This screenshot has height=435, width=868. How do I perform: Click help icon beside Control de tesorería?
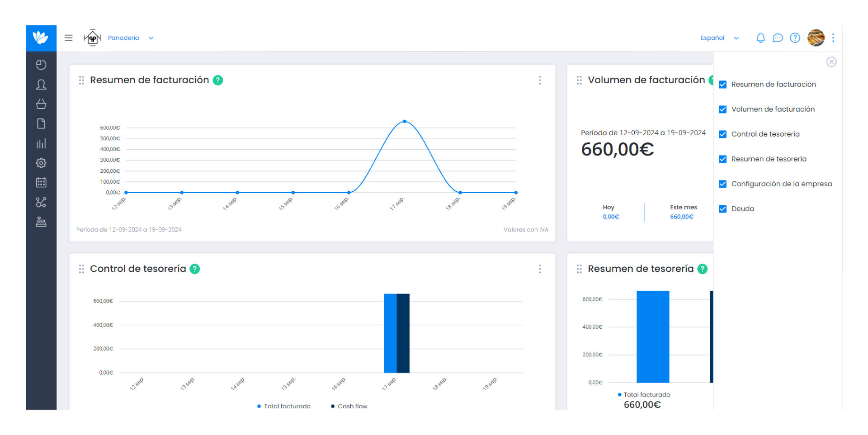(195, 269)
